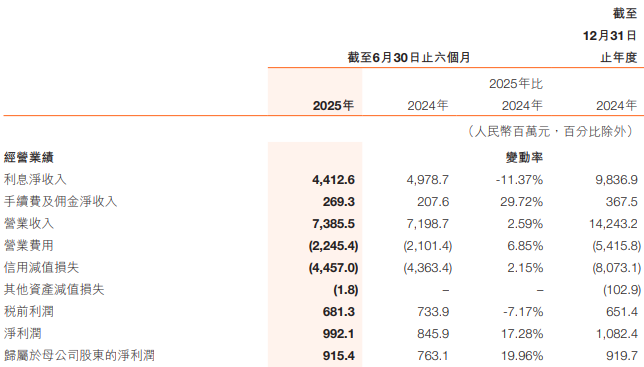Click the bold 2025年 column header
Screen dimensions: 644x367
coord(333,106)
